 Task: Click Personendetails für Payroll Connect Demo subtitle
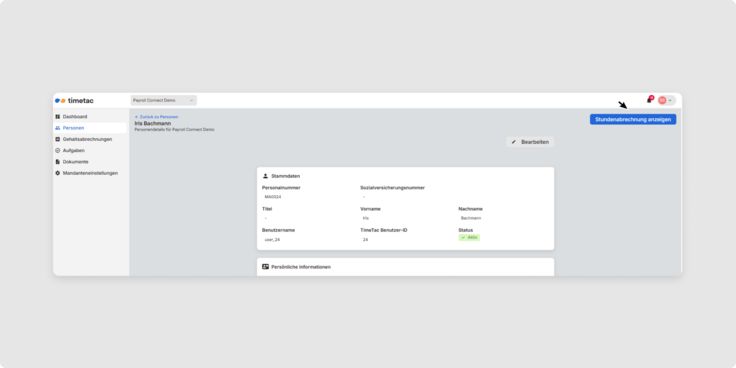(x=174, y=129)
